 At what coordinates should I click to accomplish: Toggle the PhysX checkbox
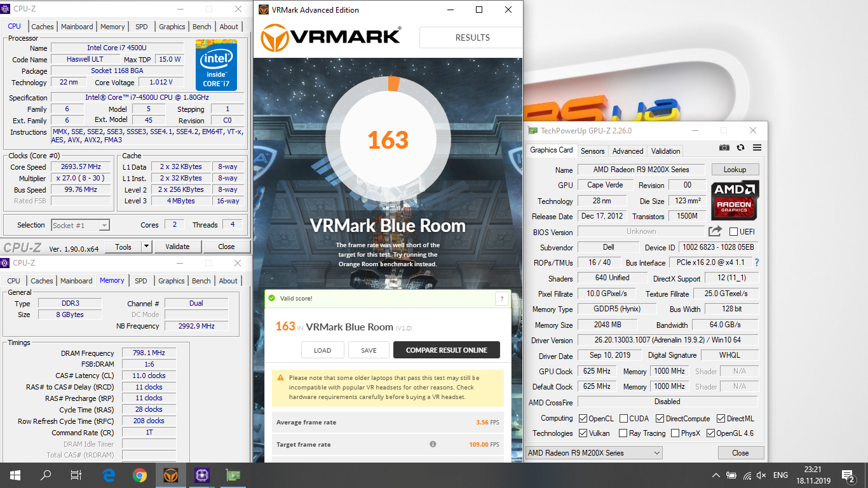[674, 433]
